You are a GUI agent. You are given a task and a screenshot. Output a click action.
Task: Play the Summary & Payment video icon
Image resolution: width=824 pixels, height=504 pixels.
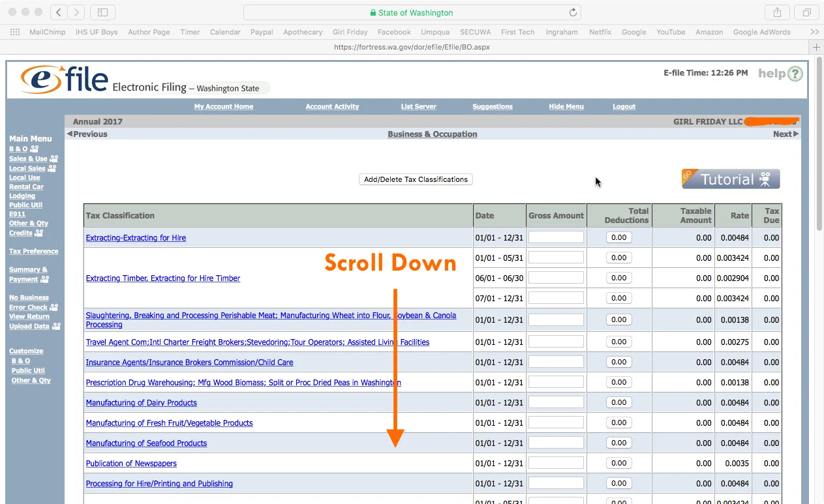pos(44,279)
